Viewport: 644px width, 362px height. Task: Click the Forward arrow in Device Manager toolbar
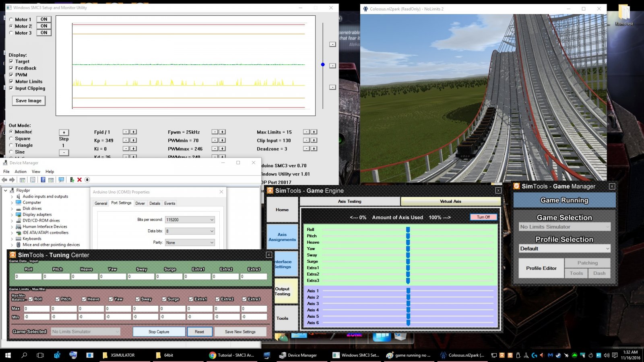pyautogui.click(x=12, y=180)
